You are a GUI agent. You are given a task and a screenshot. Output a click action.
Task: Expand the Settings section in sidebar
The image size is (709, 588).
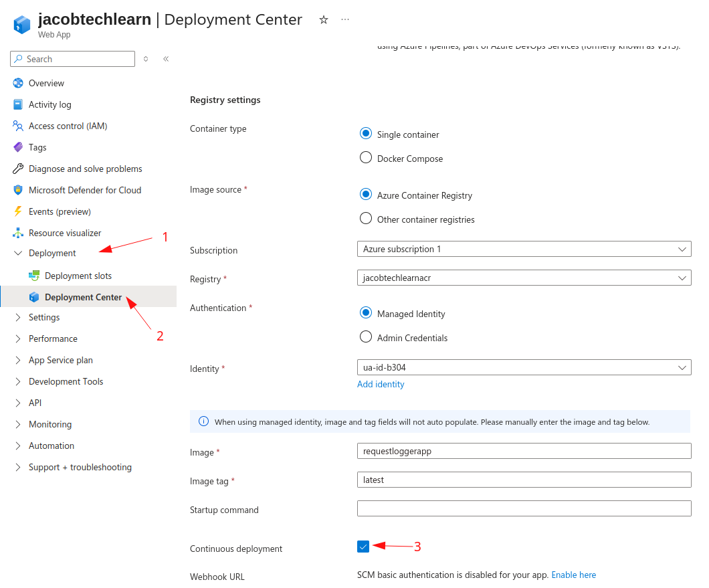coord(44,317)
